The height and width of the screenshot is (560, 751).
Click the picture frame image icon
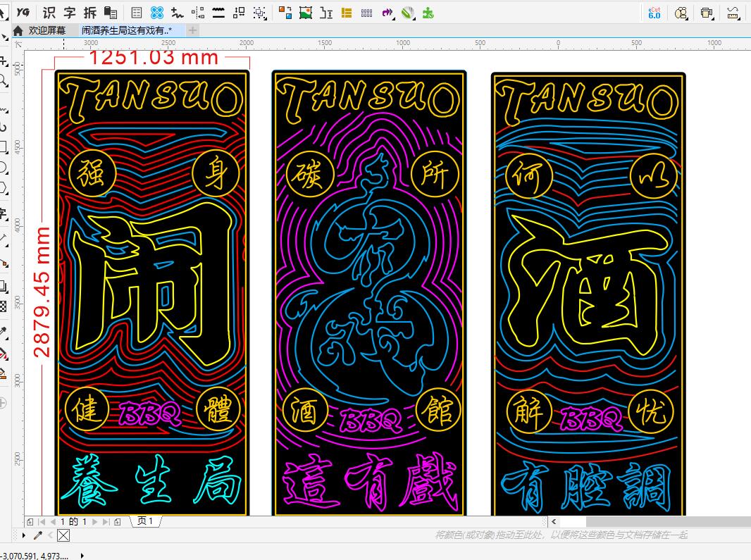(x=306, y=13)
